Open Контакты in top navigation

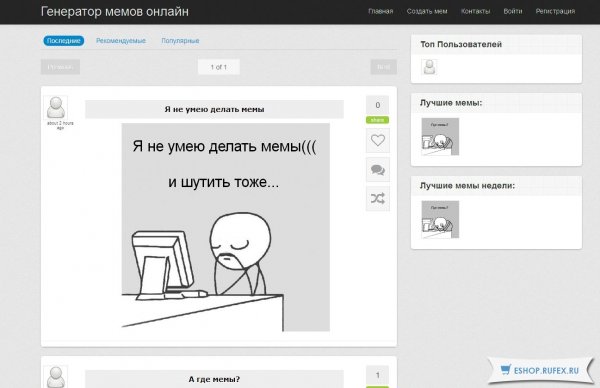(475, 11)
